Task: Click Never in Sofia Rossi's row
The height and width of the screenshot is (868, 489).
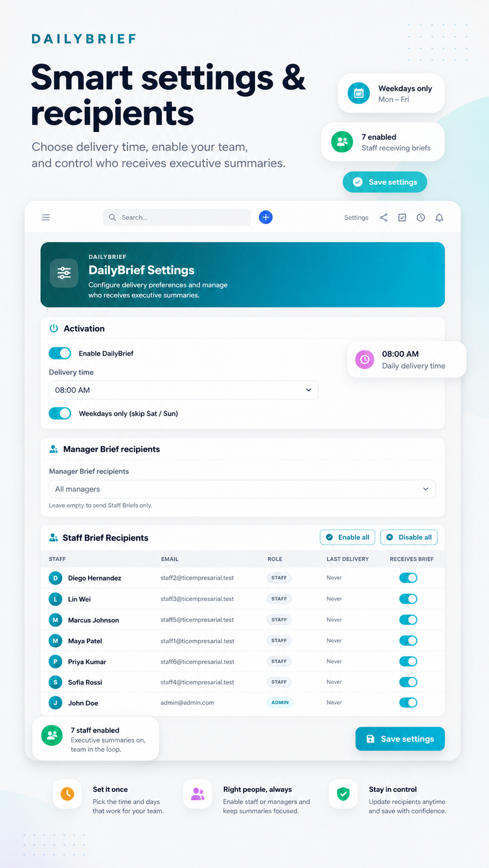Action: coord(334,682)
